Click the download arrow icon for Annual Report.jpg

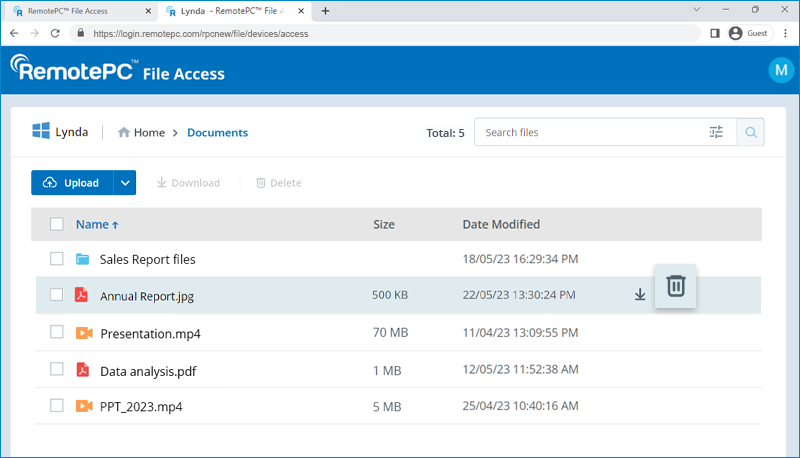pos(640,295)
